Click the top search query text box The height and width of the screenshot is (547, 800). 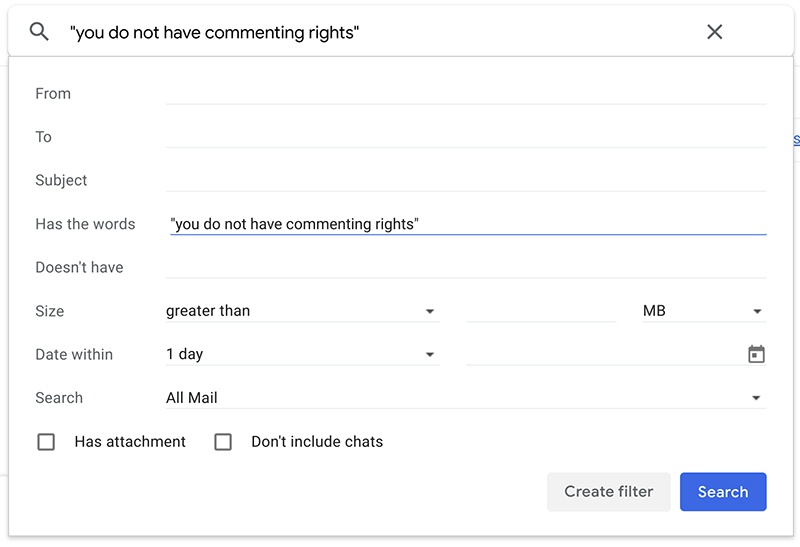tap(380, 32)
